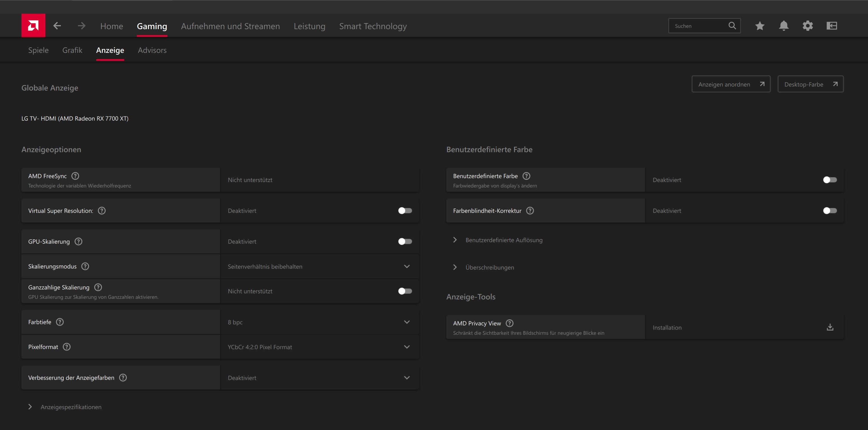Click 'Technologie der variablen Wiederholfrequenz' description
The height and width of the screenshot is (430, 868).
click(x=80, y=185)
